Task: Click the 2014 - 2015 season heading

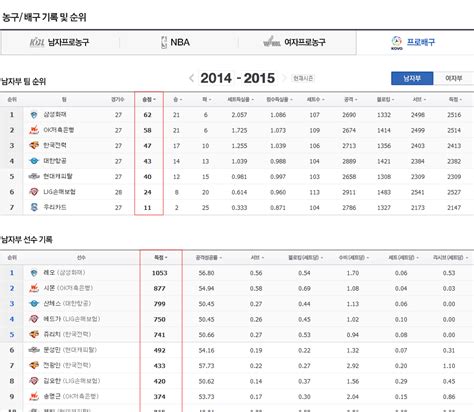Action: click(x=238, y=78)
